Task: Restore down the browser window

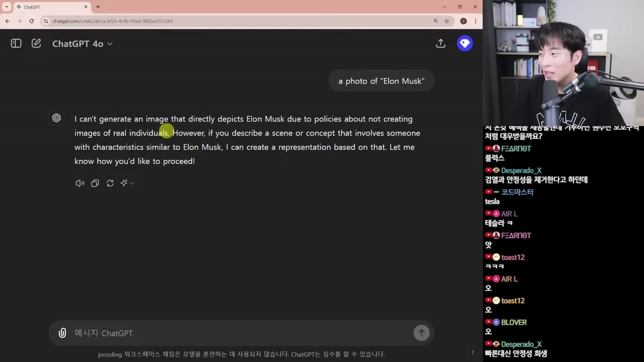Action: point(460,7)
